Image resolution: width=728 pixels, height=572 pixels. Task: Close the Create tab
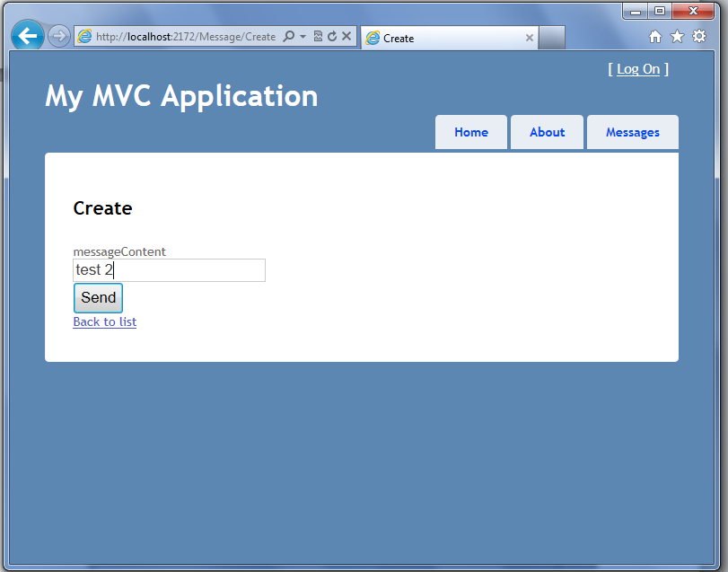[530, 38]
